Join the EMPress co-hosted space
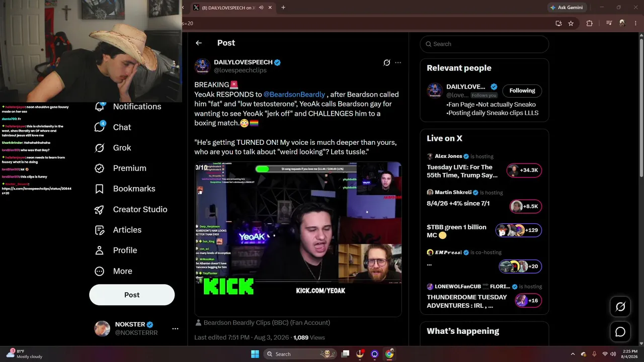The image size is (644, 362). coord(484,260)
